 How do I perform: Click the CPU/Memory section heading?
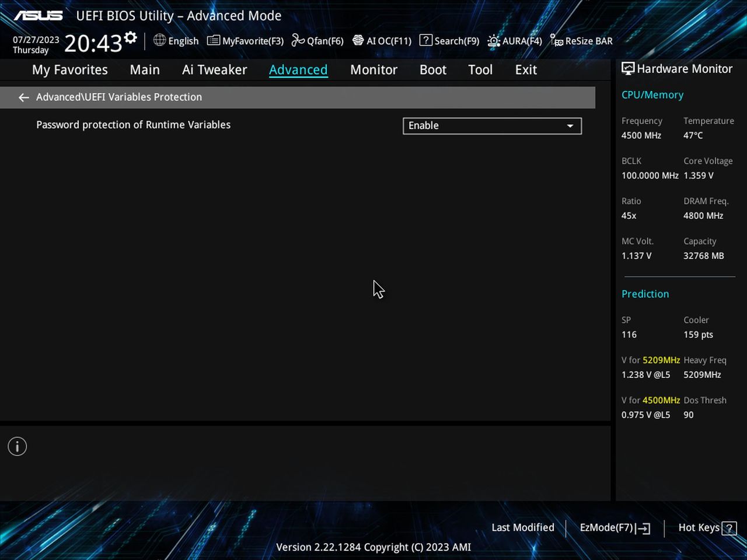pos(652,95)
